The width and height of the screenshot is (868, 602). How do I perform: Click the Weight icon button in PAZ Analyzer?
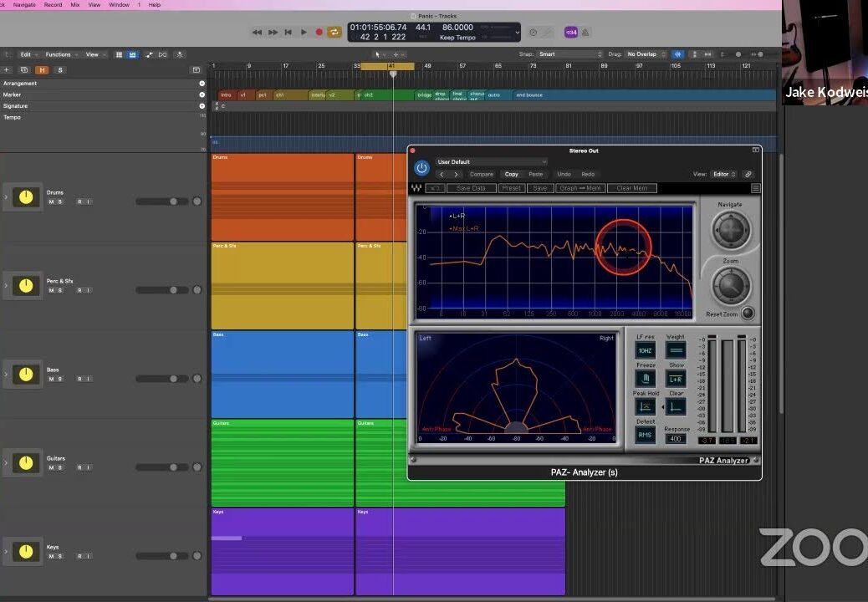(x=676, y=350)
